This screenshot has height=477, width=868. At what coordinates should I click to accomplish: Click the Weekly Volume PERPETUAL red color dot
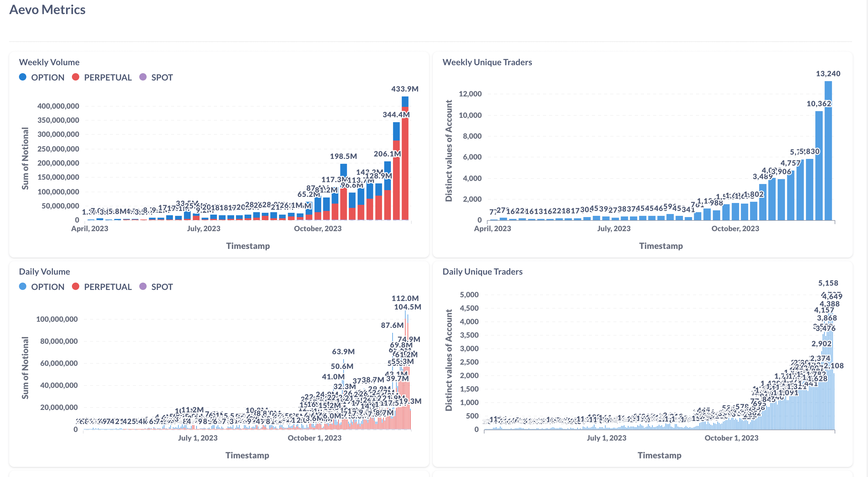click(76, 77)
